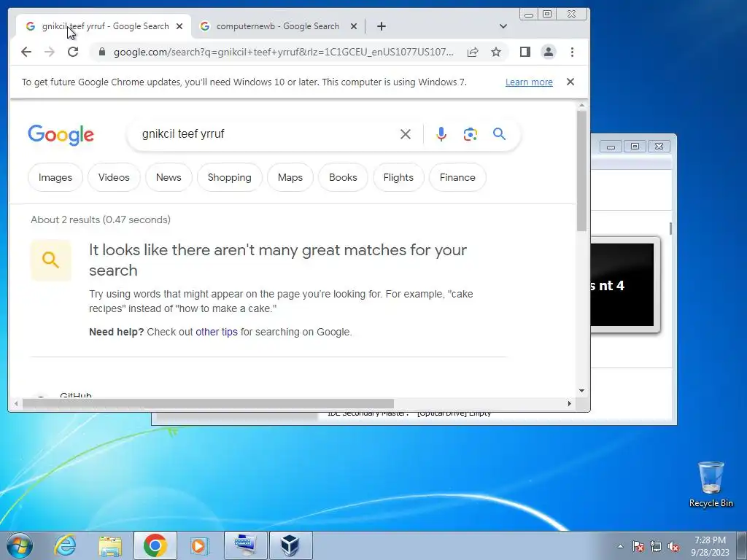Viewport: 747px width, 560px height.
Task: Open the clock showing 7:28 PM
Action: coord(710,545)
